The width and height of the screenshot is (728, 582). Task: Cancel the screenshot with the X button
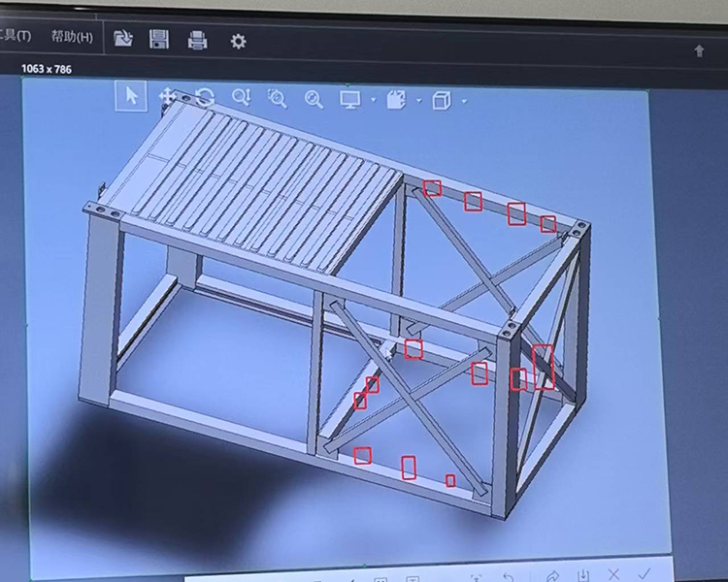[x=613, y=576]
